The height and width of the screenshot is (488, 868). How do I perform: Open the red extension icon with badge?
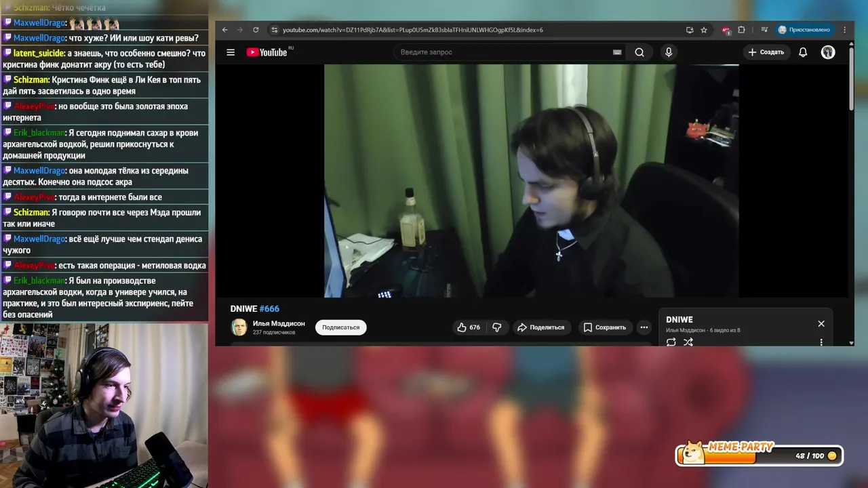[726, 30]
